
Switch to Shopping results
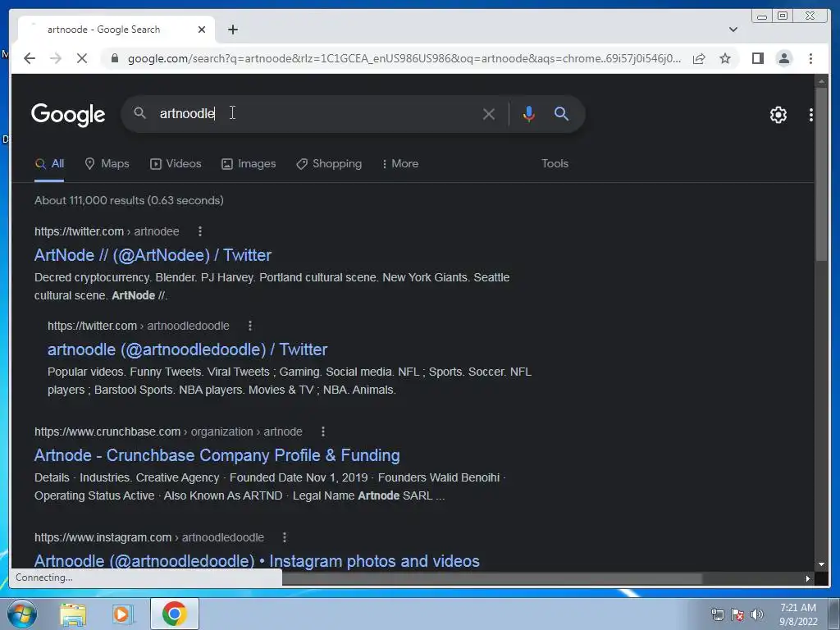[x=329, y=164]
